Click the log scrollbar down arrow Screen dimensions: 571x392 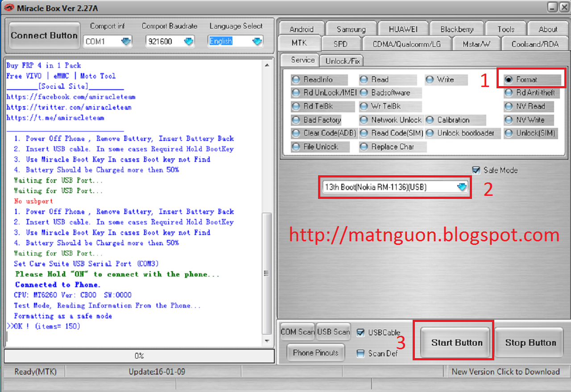click(x=267, y=341)
